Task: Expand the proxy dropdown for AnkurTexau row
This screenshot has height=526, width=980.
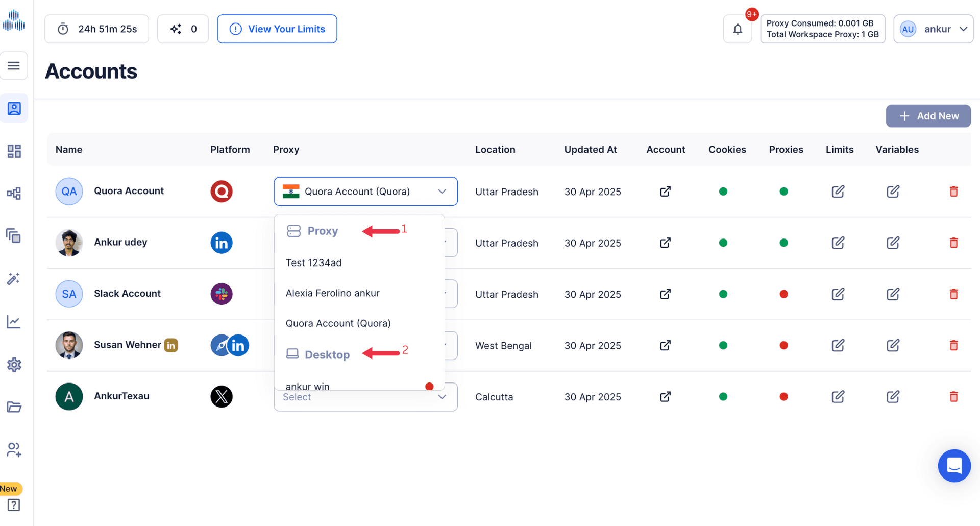Action: click(442, 397)
